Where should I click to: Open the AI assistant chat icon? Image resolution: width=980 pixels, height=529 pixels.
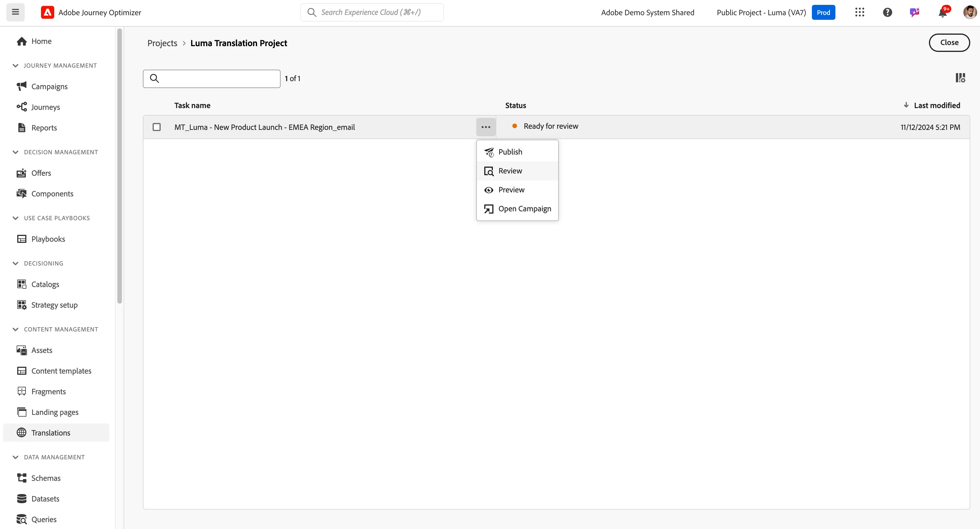click(x=915, y=13)
